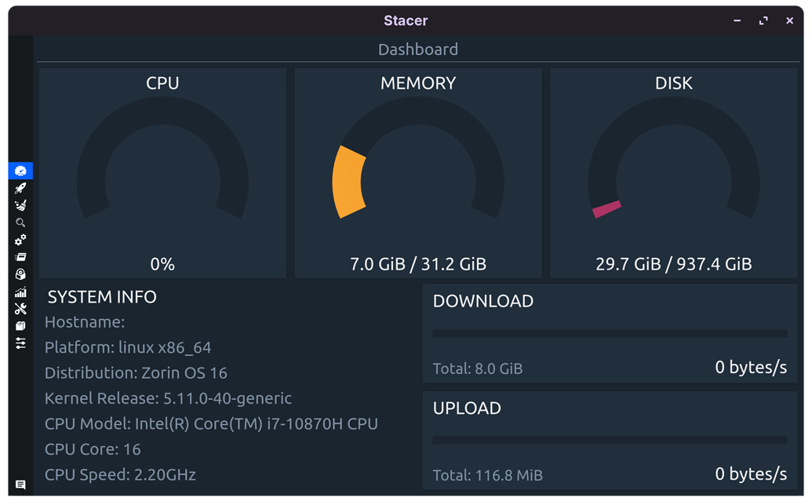Open the APT Repository Manager cube icon

[20, 326]
